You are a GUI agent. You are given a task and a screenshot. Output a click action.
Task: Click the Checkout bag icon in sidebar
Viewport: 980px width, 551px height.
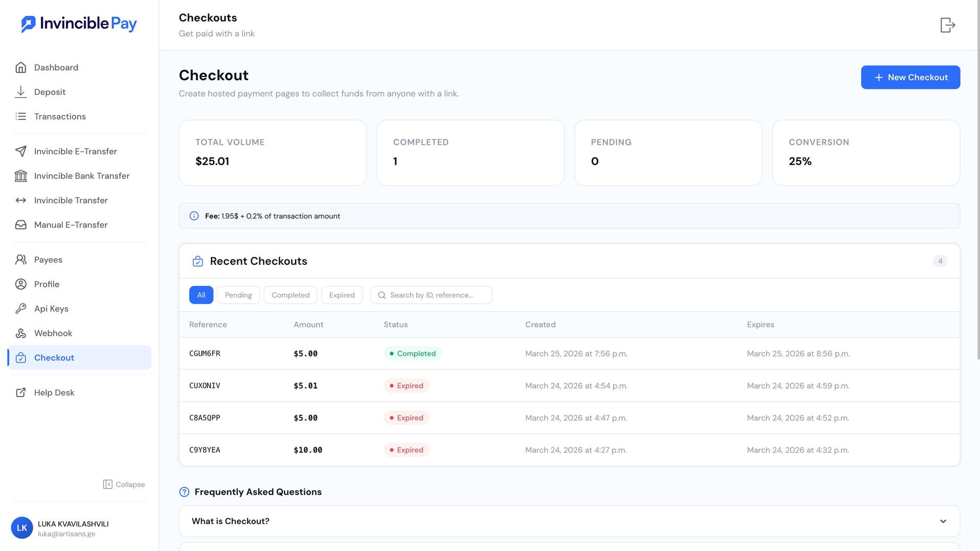21,358
